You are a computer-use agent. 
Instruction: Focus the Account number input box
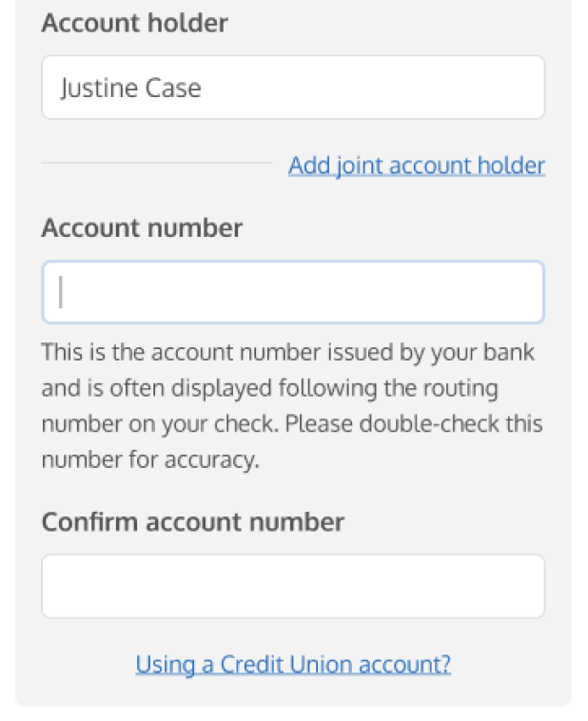293,292
